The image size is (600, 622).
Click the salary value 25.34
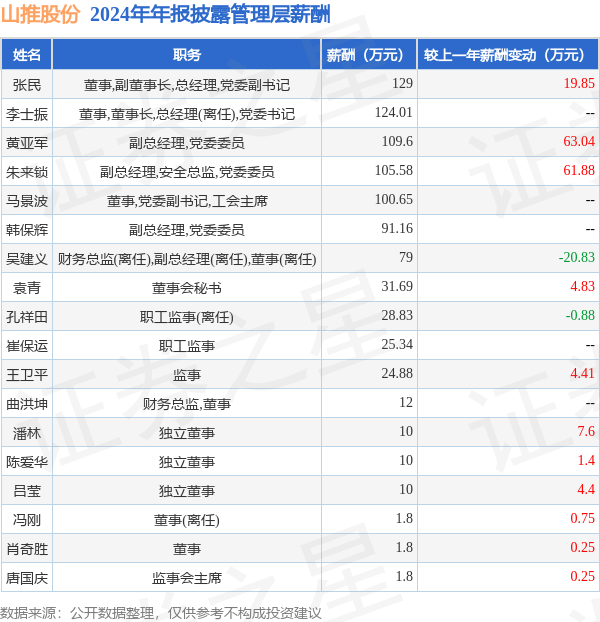coord(397,344)
